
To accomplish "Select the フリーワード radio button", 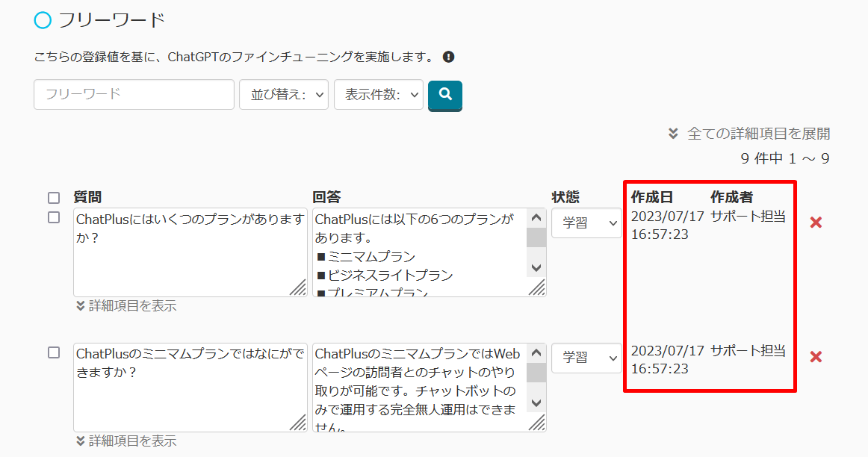I will [x=43, y=20].
